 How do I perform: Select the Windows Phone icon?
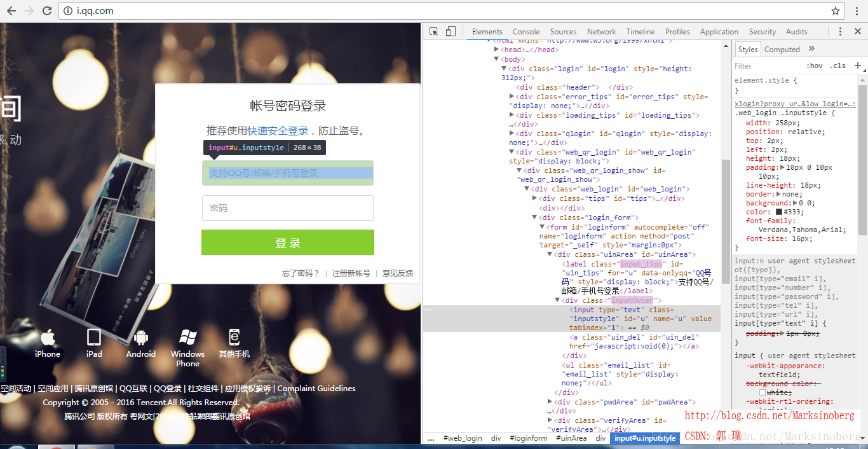[187, 337]
